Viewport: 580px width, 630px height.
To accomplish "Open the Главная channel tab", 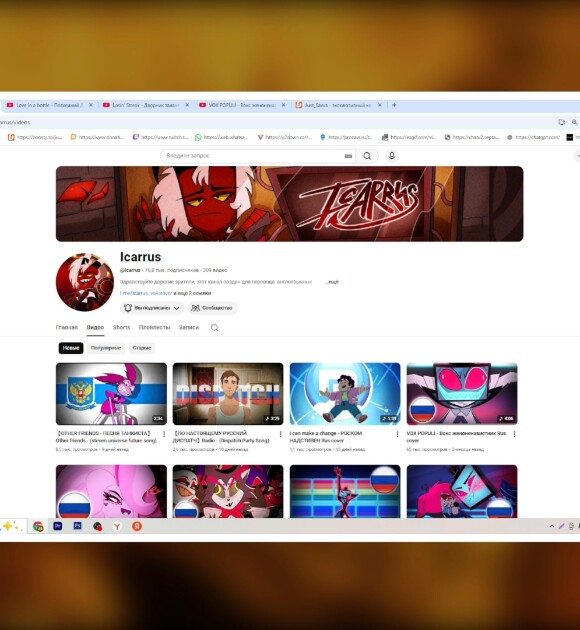I will coord(67,327).
